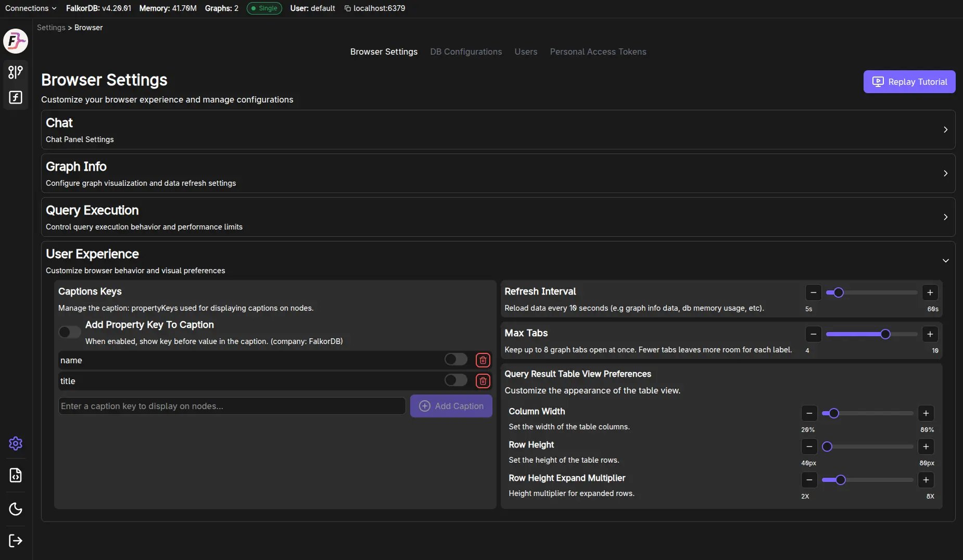Open the function/schema icon in sidebar

16,97
